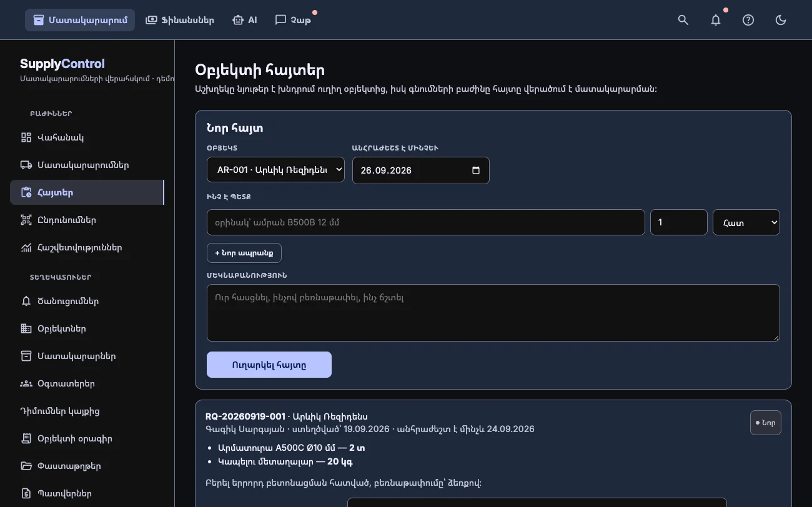
Task: Click the folder icon beside Փաստաթղթեր
Action: (x=26, y=466)
